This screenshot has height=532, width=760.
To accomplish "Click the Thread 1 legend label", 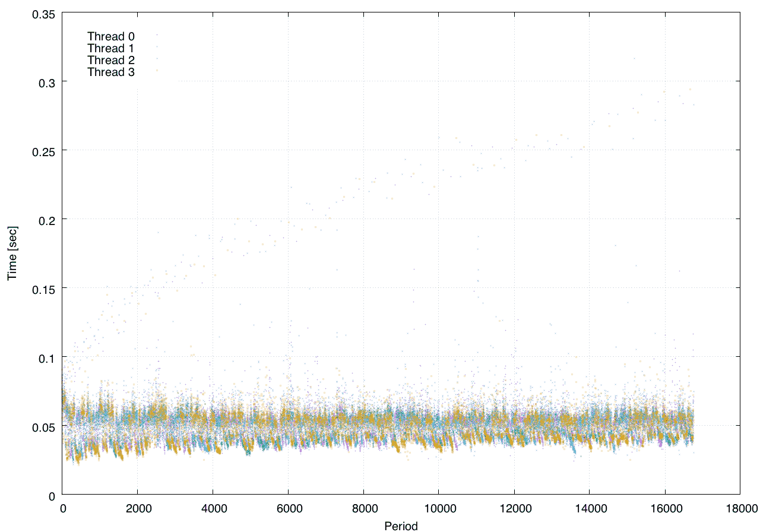I will pos(111,49).
